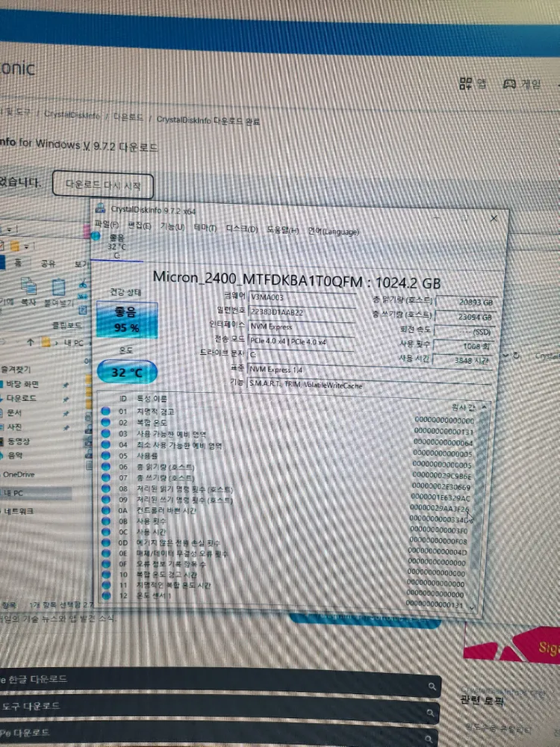This screenshot has width=560, height=747.
Task: Select 동영상 in File Explorer sidebar
Action: 18,441
